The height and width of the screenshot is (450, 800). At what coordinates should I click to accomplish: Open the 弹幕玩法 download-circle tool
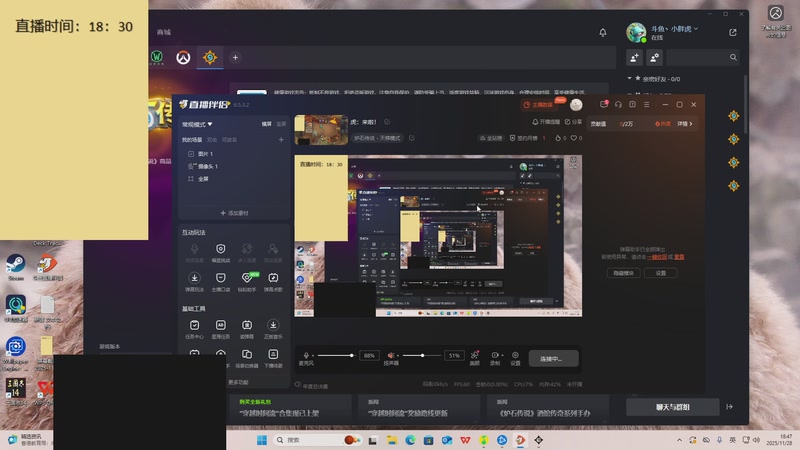(x=194, y=282)
